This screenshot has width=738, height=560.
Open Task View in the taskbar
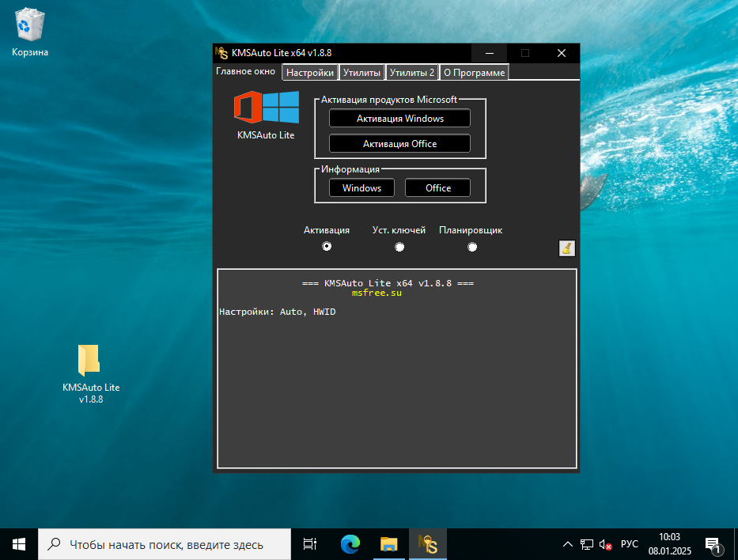point(308,544)
